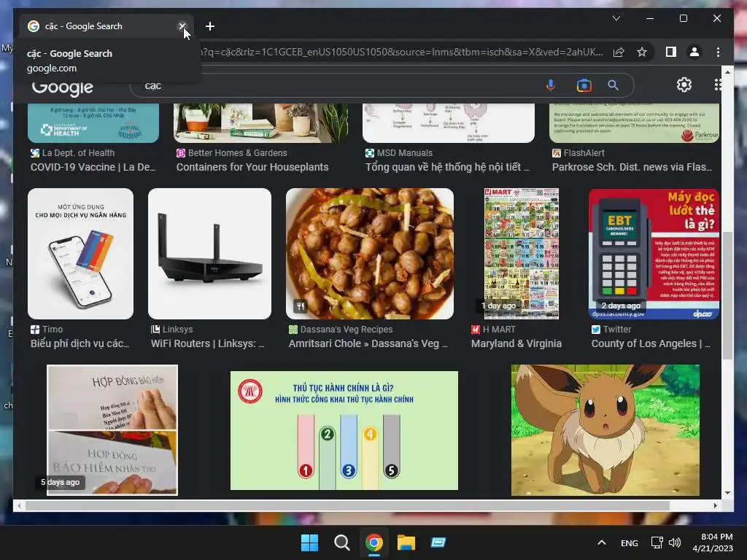Click the Google logo
The width and height of the screenshot is (747, 560).
pyautogui.click(x=63, y=87)
